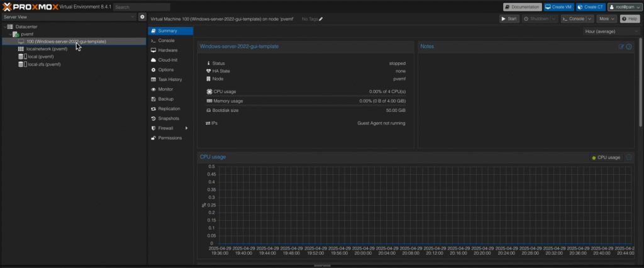Select local-zfs (pvemf) storage

[43, 65]
